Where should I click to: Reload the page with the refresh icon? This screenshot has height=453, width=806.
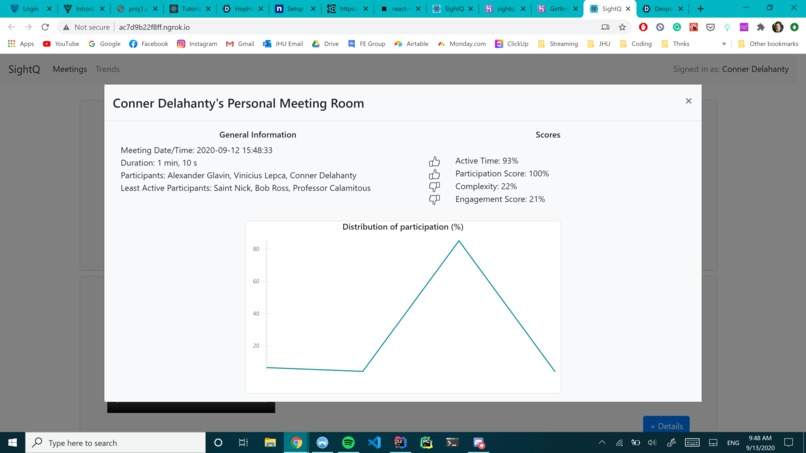(x=45, y=27)
